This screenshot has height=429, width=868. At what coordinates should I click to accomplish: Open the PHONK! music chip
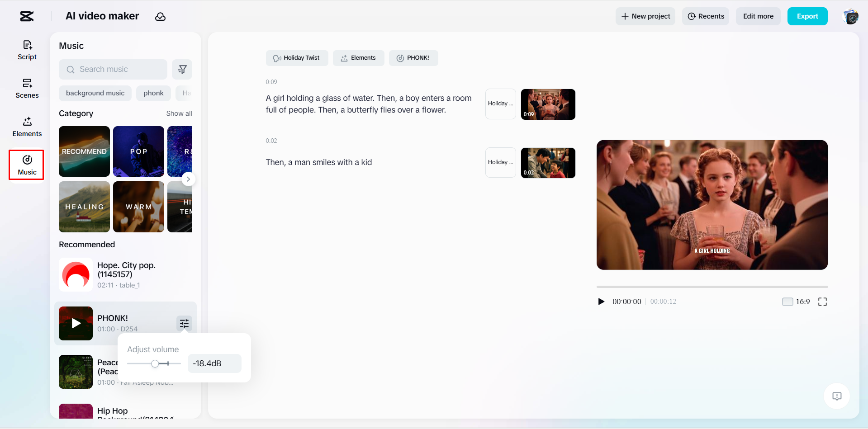pos(413,58)
